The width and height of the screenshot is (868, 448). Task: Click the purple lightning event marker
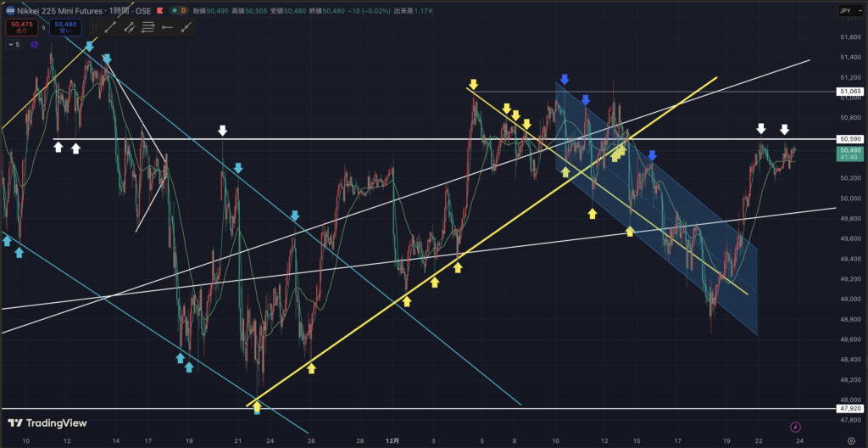(795, 427)
